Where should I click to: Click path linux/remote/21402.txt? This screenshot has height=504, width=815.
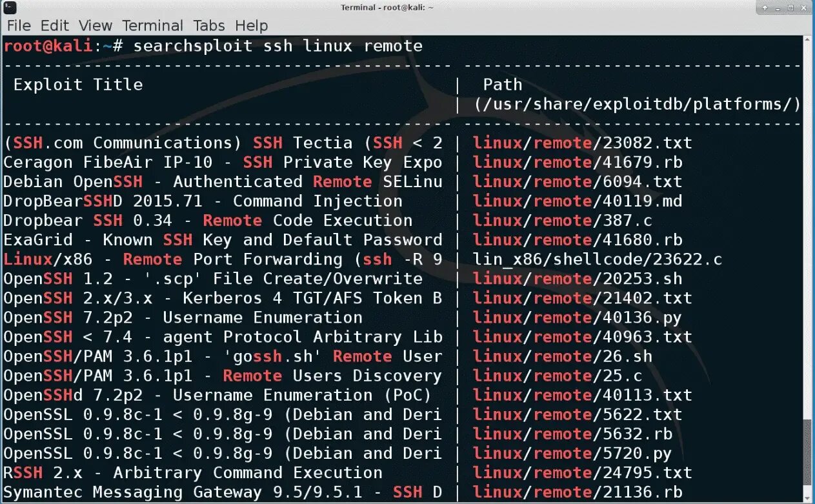[x=583, y=298]
